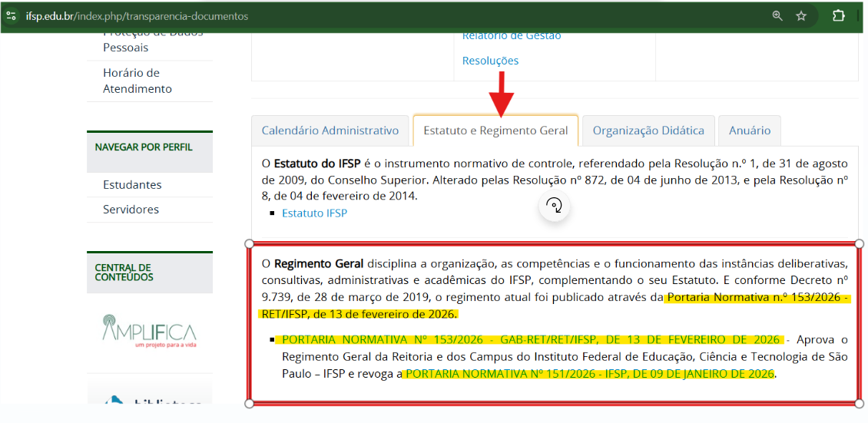Open the browser extensions puzzle icon
The width and height of the screenshot is (868, 423).
[x=839, y=15]
